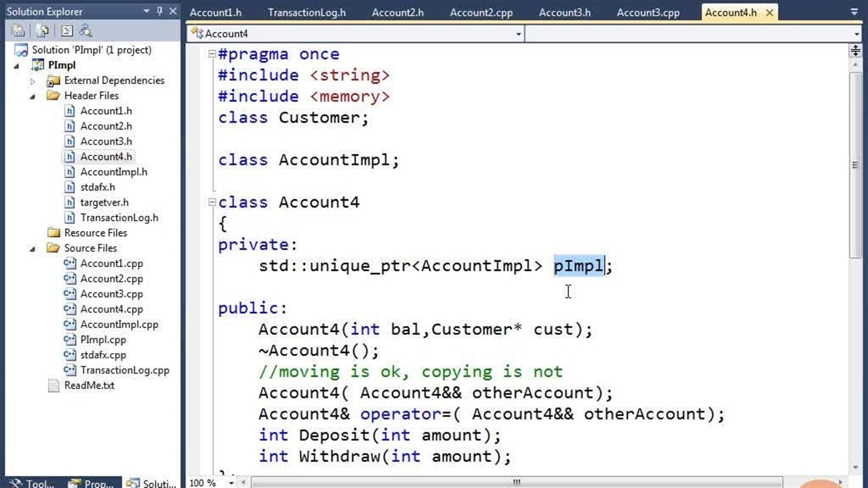Expand the External Dependencies node

point(32,80)
